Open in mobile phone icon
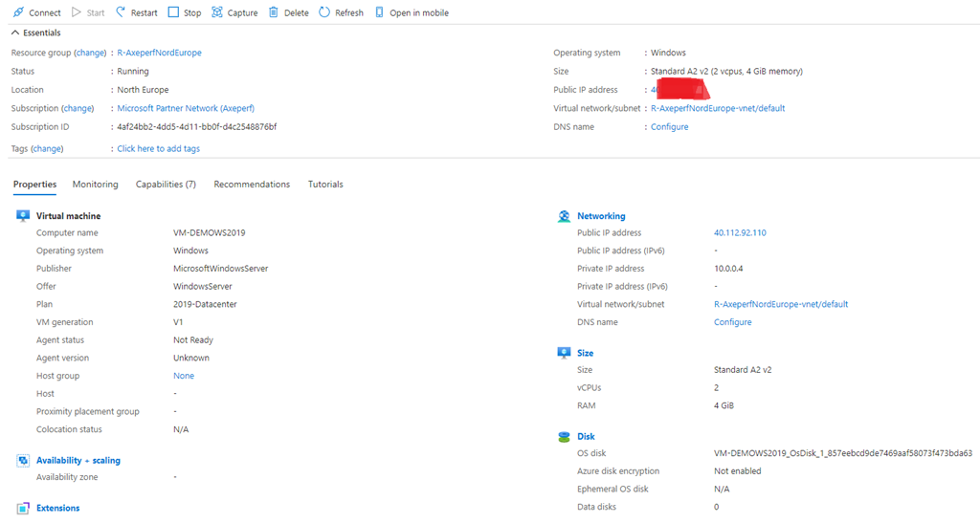Screen dimensions: 980x523 click(380, 12)
